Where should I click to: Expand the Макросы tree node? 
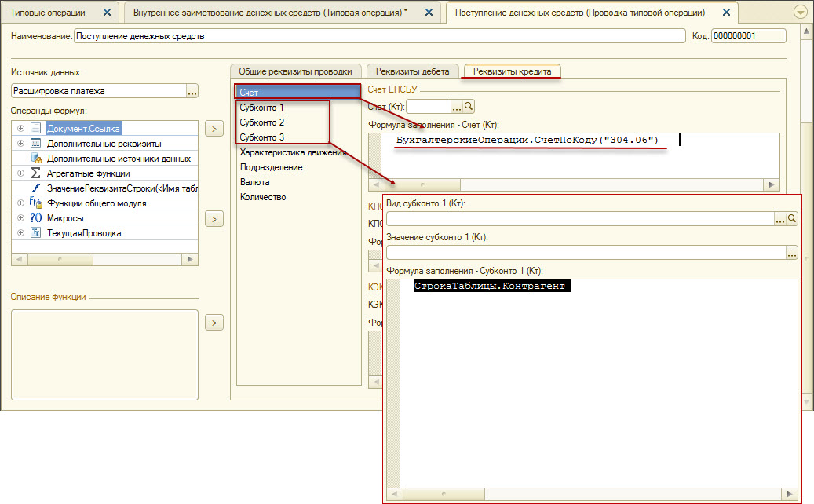pyautogui.click(x=20, y=218)
